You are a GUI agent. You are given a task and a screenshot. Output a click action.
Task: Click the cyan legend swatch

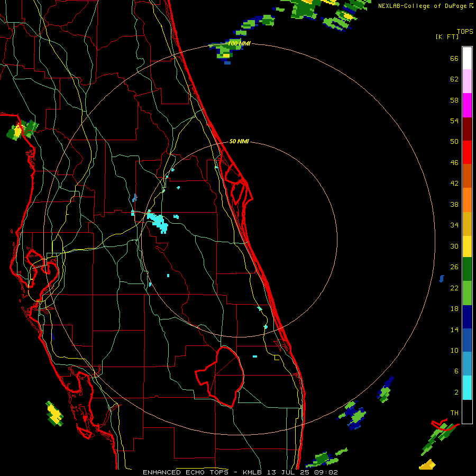[x=467, y=388]
